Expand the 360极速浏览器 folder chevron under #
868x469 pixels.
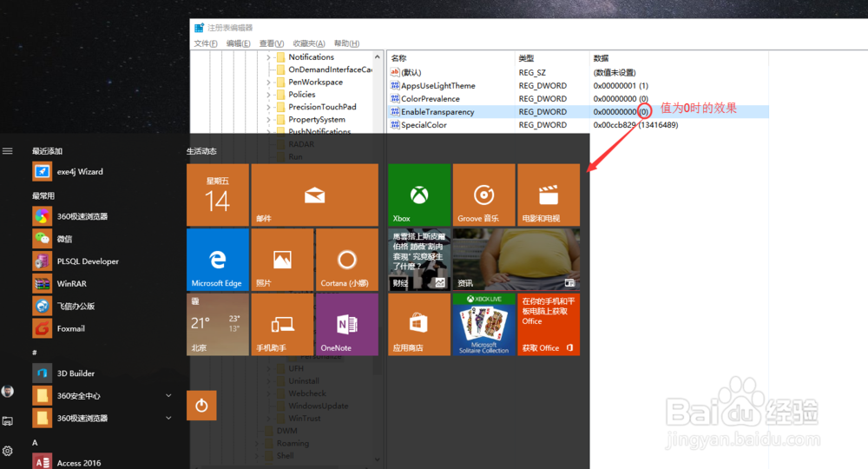point(168,418)
